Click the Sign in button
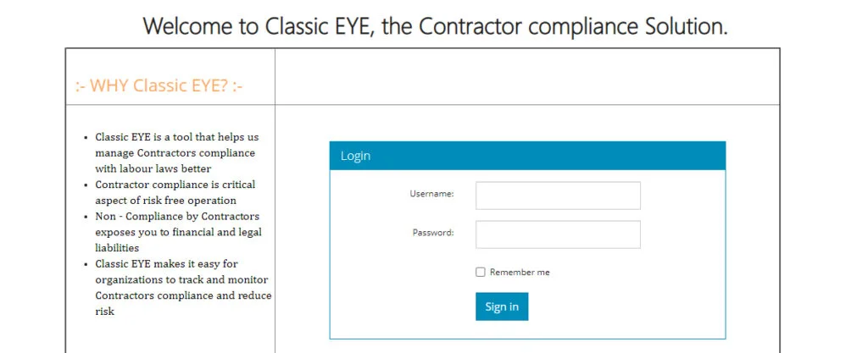The image size is (868, 353). coord(502,306)
